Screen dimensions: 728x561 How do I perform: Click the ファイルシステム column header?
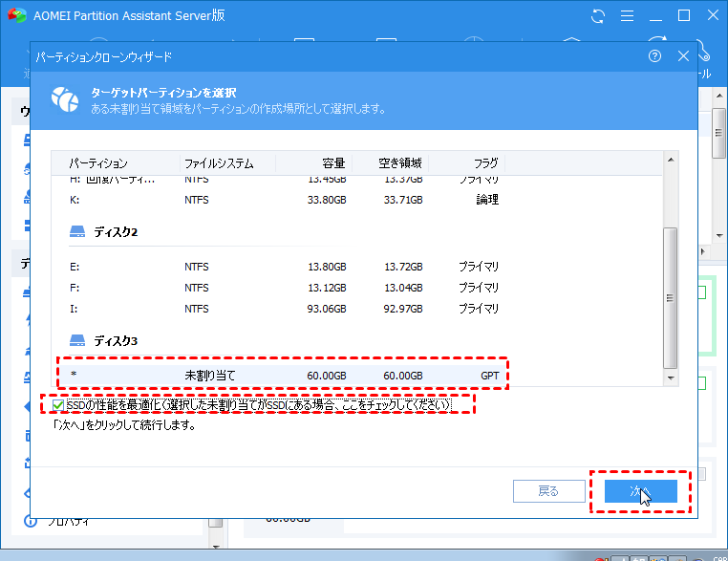click(219, 163)
